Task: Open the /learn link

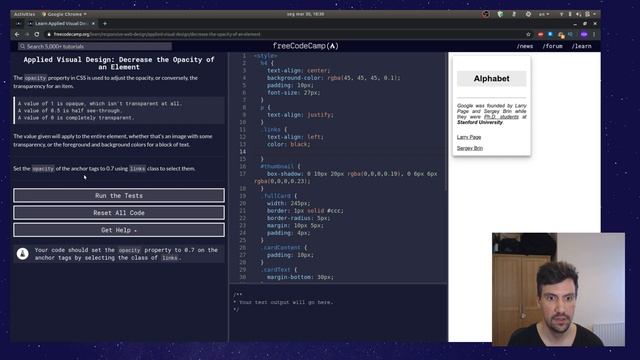Action: click(582, 46)
